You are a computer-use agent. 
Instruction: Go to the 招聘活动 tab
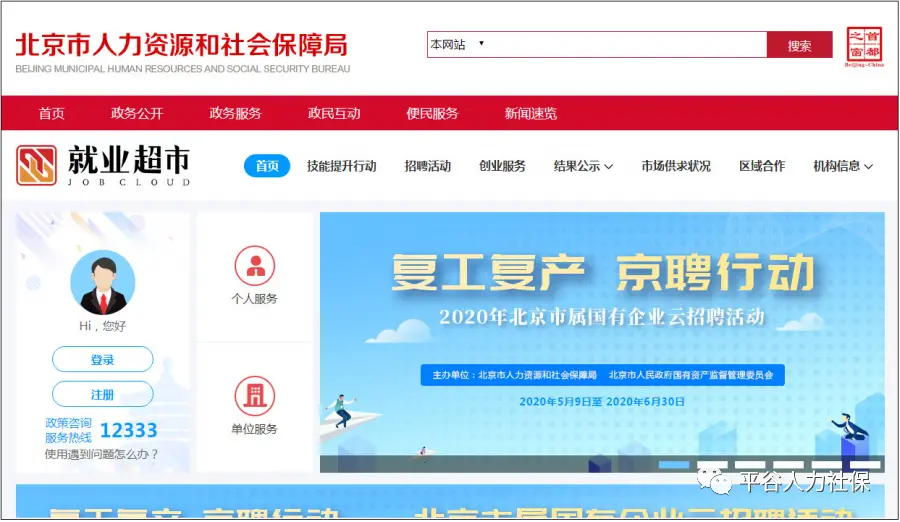[x=428, y=166]
